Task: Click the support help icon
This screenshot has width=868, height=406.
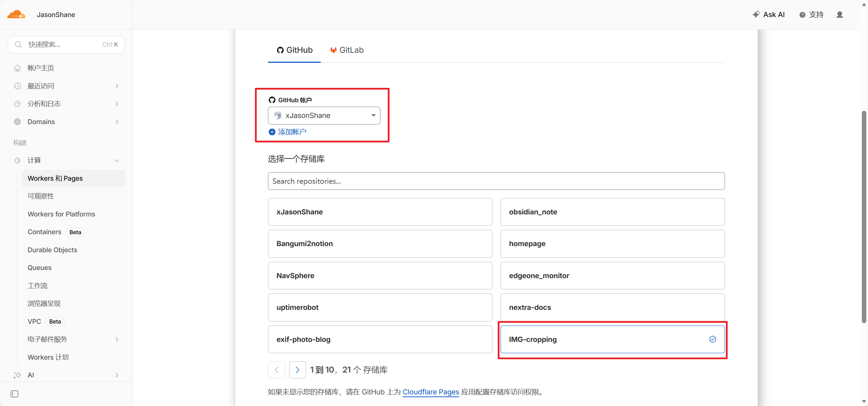Action: tap(802, 15)
